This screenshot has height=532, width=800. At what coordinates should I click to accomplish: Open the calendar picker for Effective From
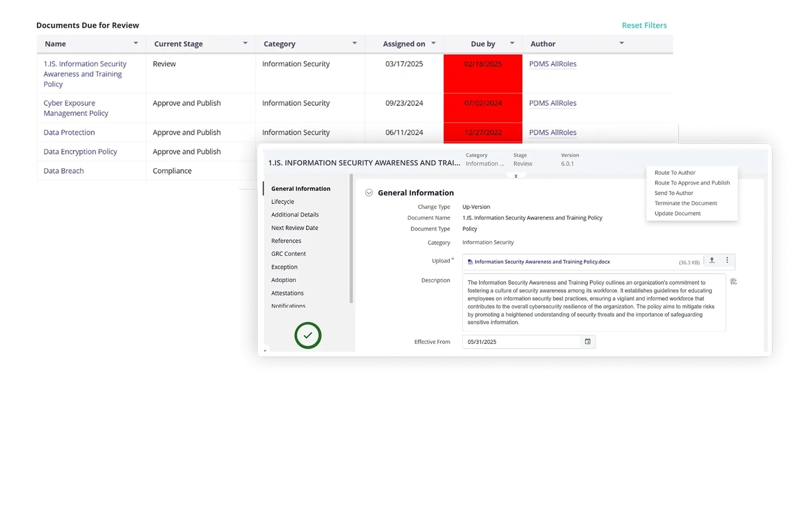[587, 342]
